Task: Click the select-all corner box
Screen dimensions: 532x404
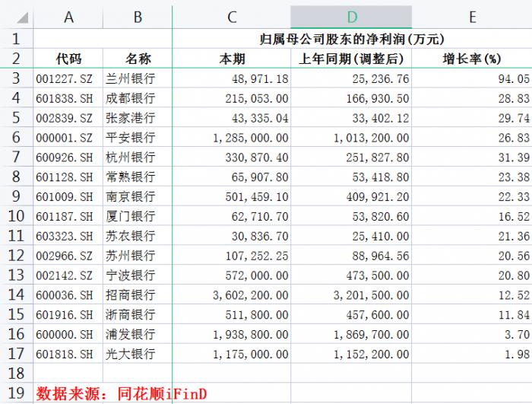Action: click(17, 17)
